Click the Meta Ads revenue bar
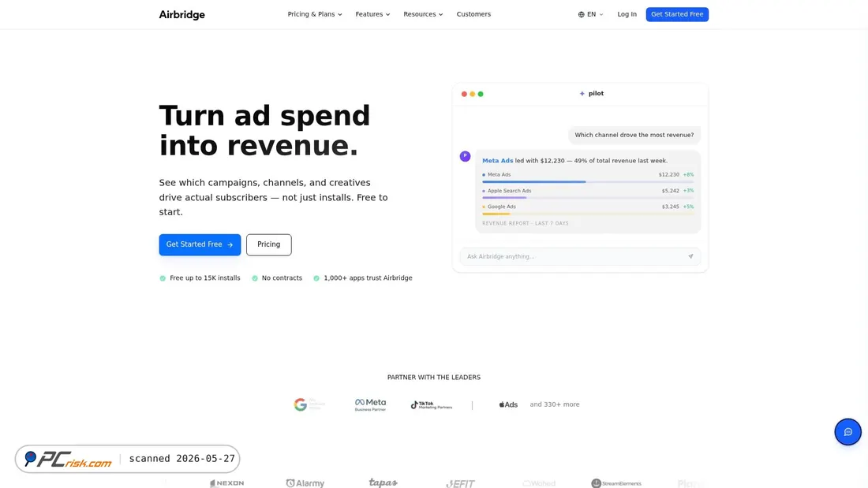868x488 pixels. (x=588, y=181)
